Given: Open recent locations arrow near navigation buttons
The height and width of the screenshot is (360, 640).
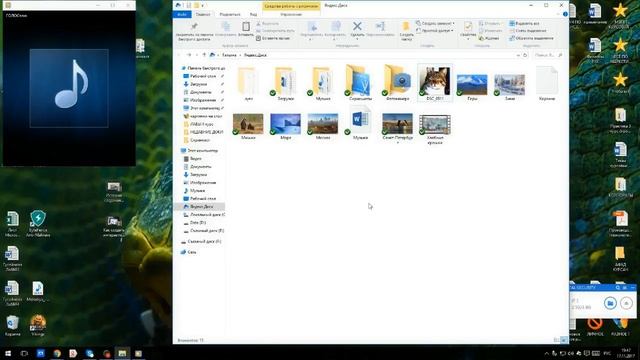Looking at the screenshot, I should coord(196,55).
